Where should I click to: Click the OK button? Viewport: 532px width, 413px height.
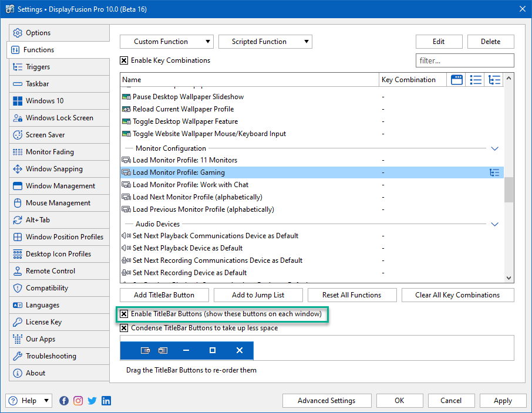pyautogui.click(x=399, y=401)
